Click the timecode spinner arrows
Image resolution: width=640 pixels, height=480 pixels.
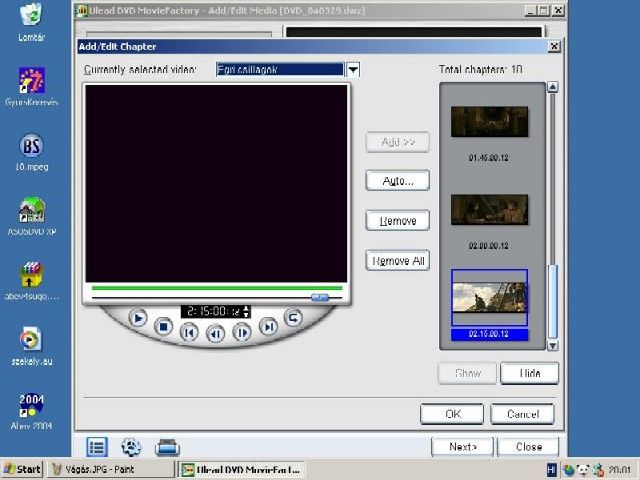(x=247, y=312)
